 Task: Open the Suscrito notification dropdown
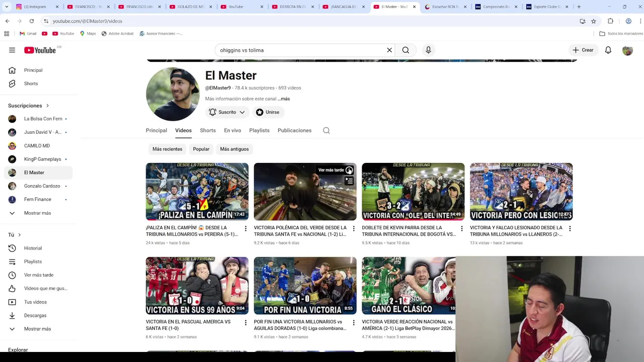(x=227, y=112)
